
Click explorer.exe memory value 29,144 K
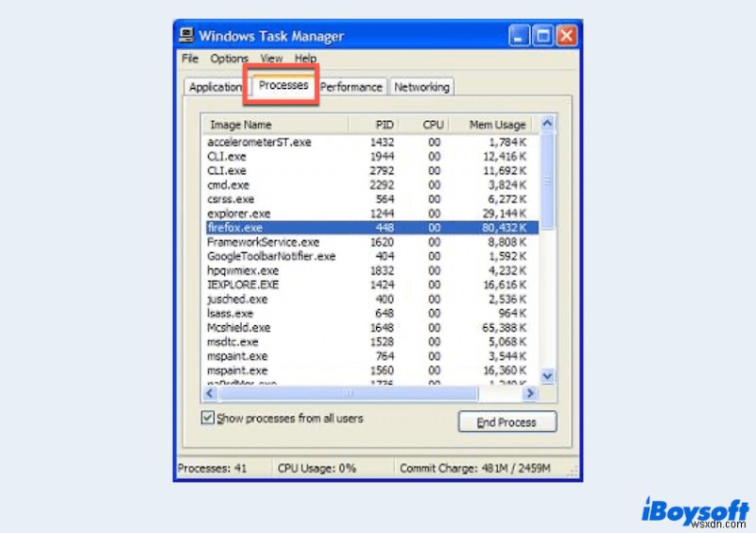coord(504,214)
